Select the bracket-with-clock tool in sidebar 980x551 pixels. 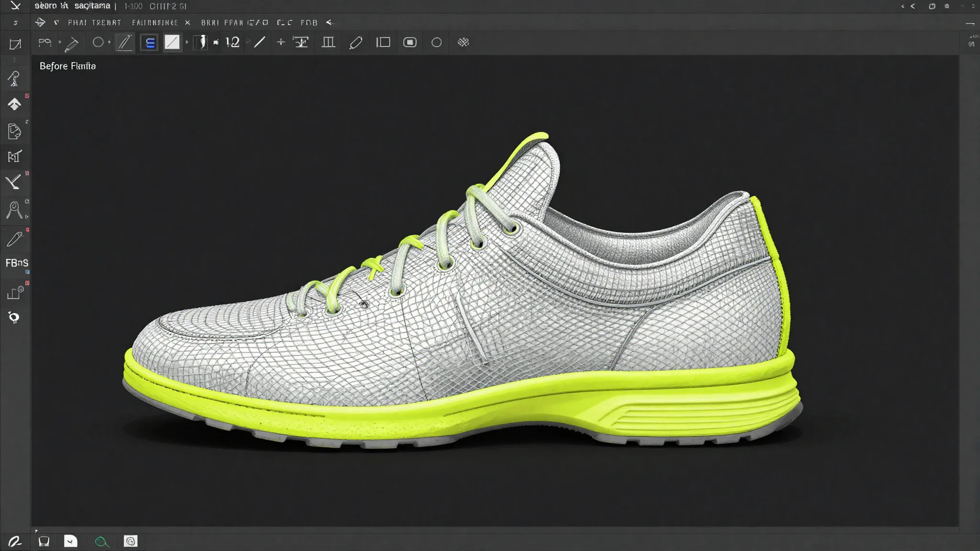click(x=15, y=292)
